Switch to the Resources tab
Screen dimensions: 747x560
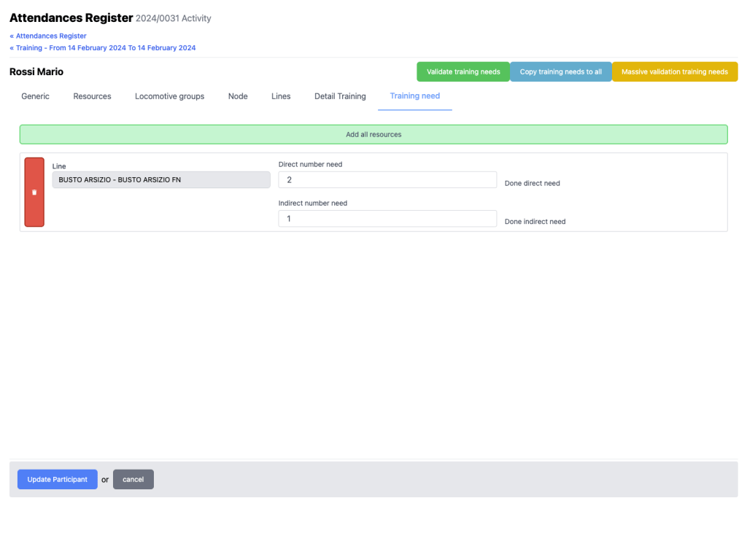(x=92, y=96)
